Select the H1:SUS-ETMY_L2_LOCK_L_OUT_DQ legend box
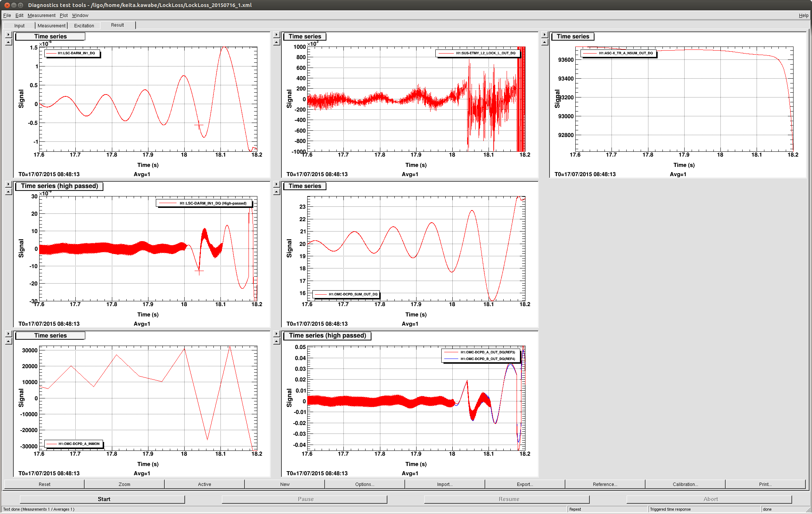Image resolution: width=812 pixels, height=514 pixels. click(x=478, y=53)
